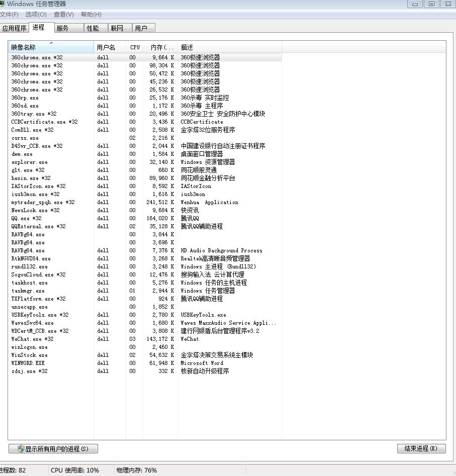
Task: Select the RtkNGUI64.exe process
Action: coord(145,259)
